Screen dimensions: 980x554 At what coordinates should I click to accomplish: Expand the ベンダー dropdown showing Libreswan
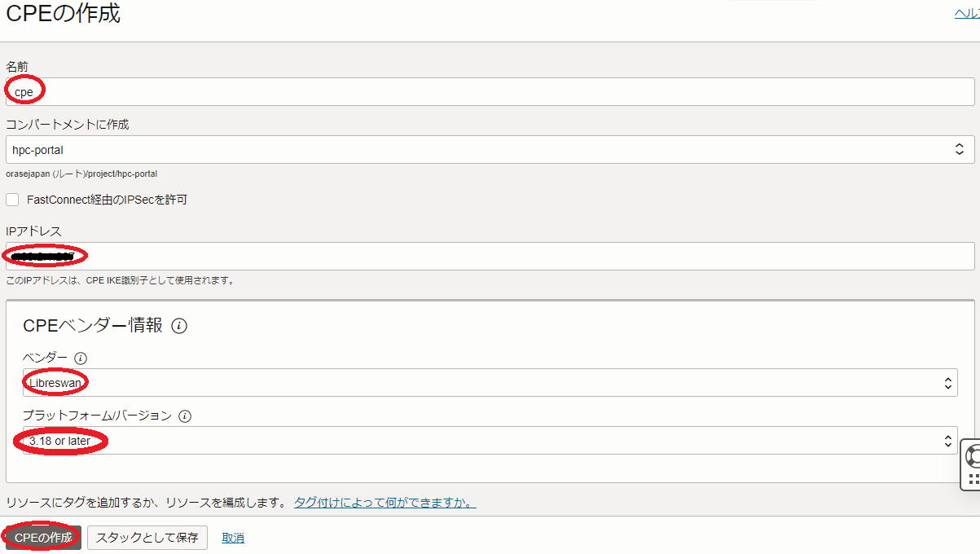click(x=490, y=382)
